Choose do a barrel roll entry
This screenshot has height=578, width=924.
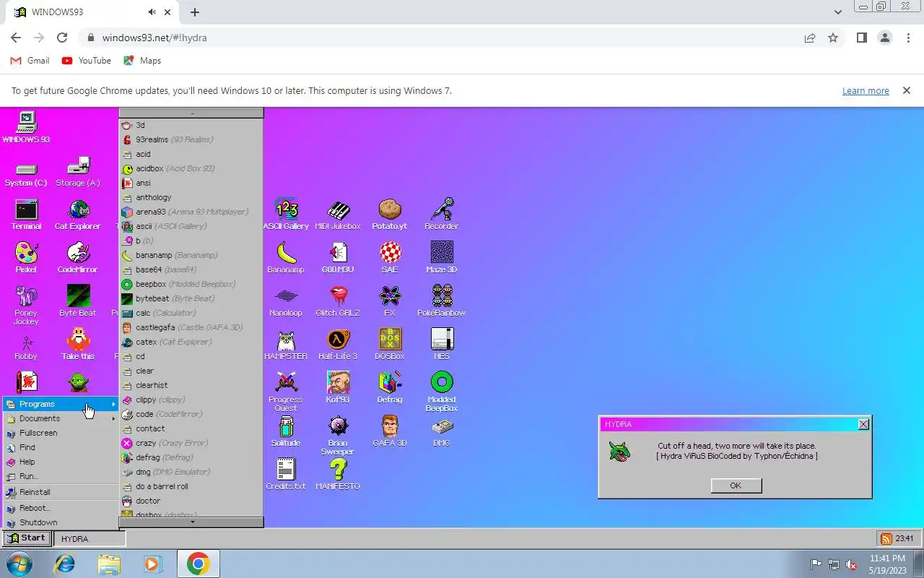[x=191, y=486]
